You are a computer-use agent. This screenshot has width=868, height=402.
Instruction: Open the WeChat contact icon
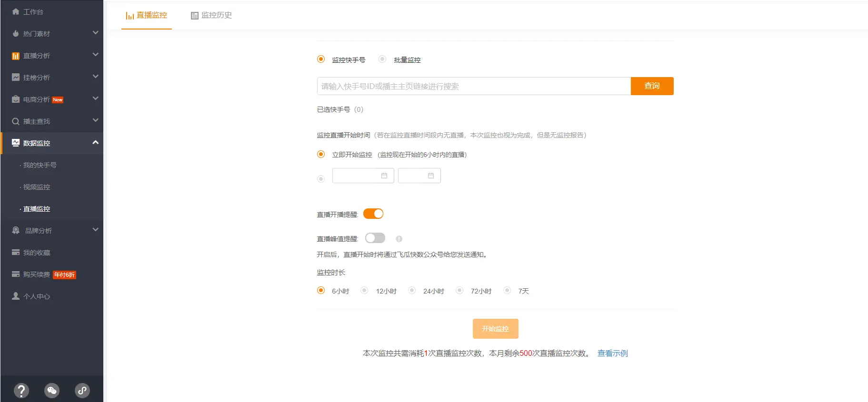[x=52, y=391]
